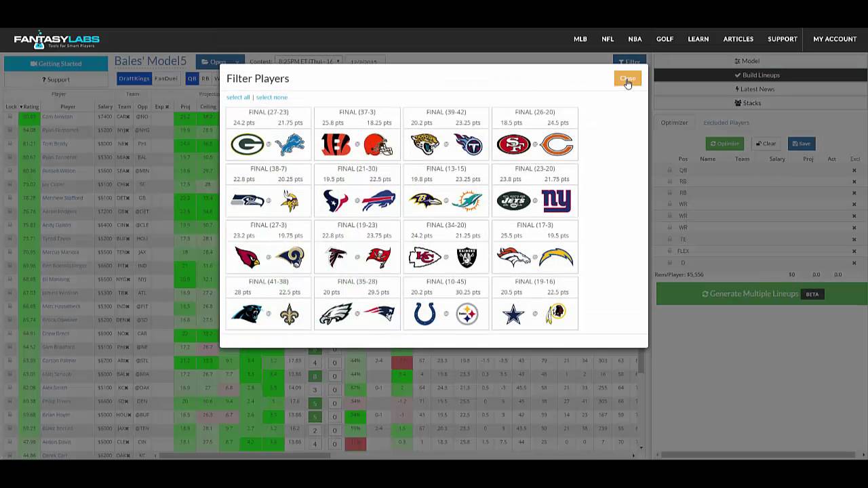
Task: Pick the New England Patriots logo
Action: [378, 314]
